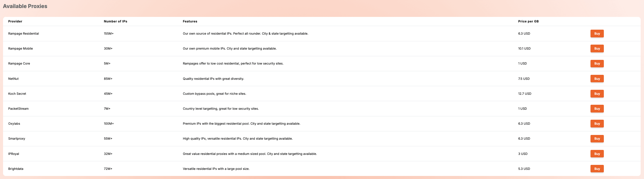Click 'Versatile residential IPs with a large pool' text
Viewport: 644px width, 179px height.
[x=216, y=169]
